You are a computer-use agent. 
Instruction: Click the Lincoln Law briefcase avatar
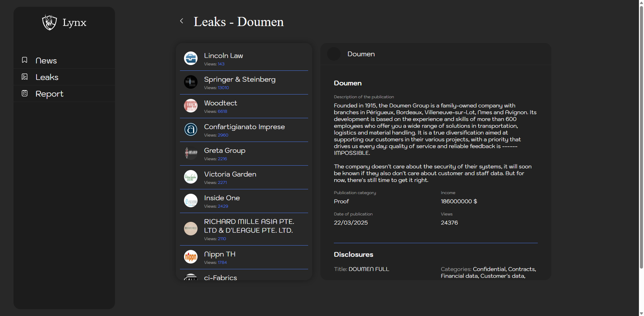click(191, 58)
